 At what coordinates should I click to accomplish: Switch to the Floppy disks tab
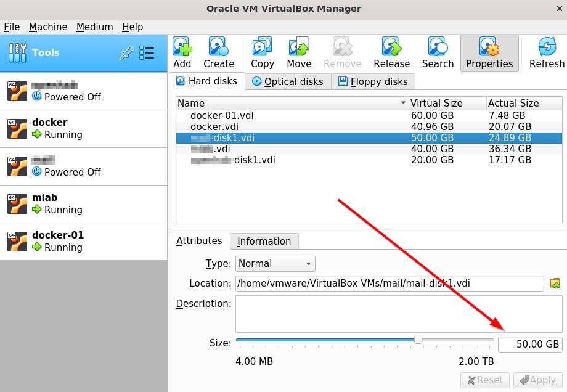click(373, 82)
